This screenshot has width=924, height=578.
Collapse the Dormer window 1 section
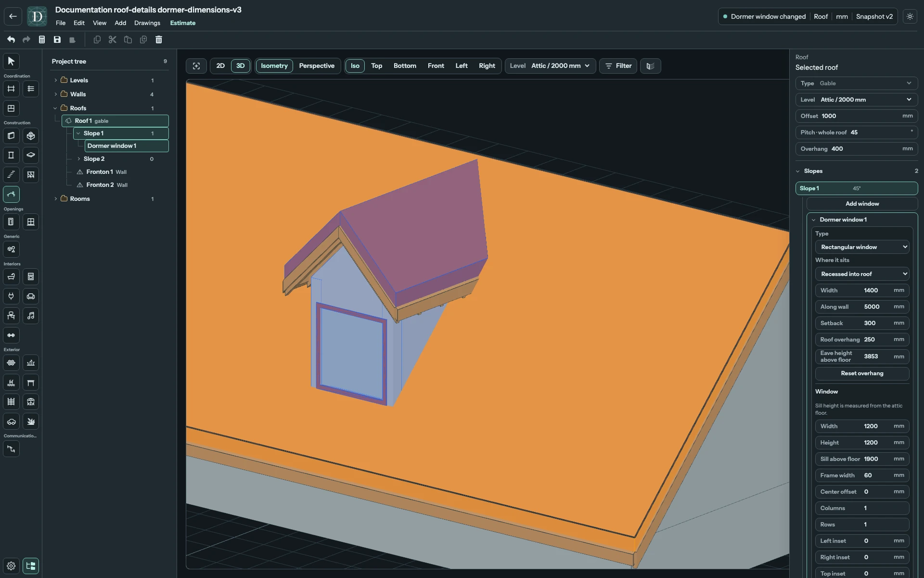[814, 220]
